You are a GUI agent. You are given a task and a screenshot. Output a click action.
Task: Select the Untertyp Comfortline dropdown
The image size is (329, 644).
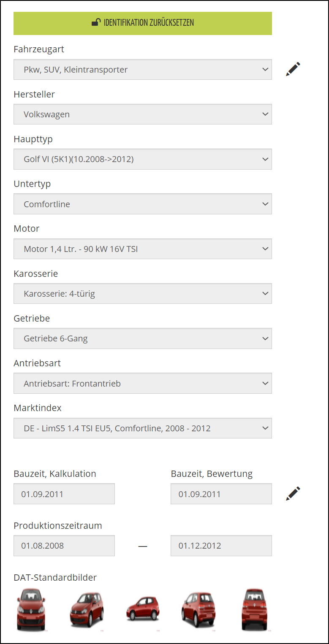[143, 204]
